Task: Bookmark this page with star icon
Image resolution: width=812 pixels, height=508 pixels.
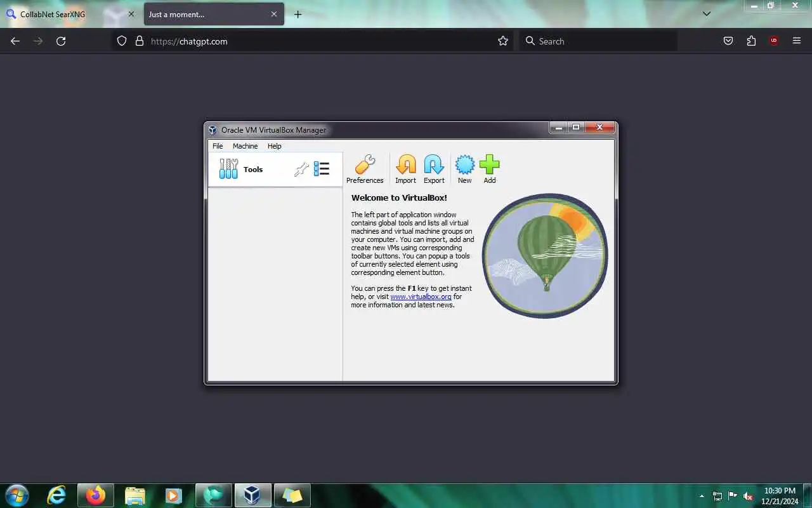Action: [x=503, y=41]
